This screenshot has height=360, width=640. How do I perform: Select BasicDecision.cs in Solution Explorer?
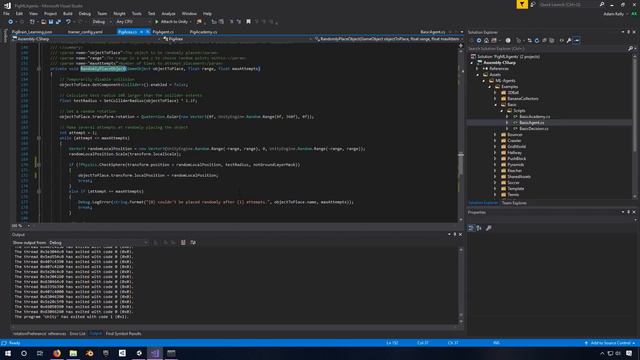[x=534, y=129]
